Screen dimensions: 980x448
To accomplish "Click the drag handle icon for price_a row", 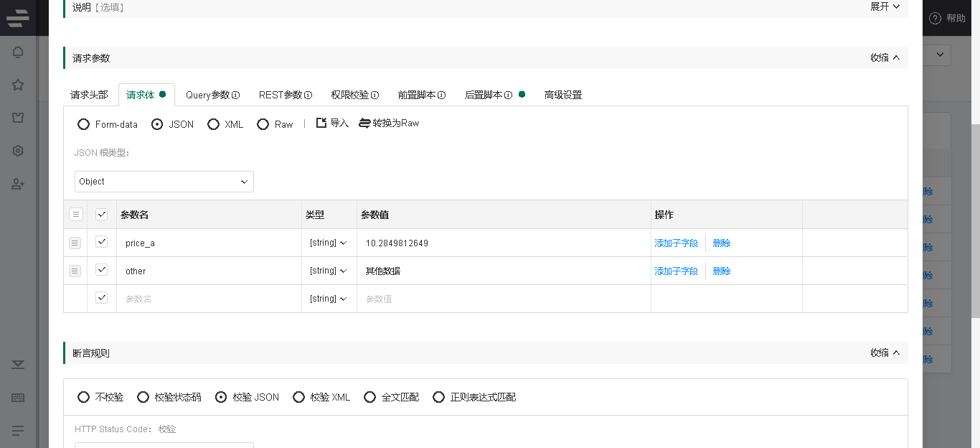I will [75, 243].
